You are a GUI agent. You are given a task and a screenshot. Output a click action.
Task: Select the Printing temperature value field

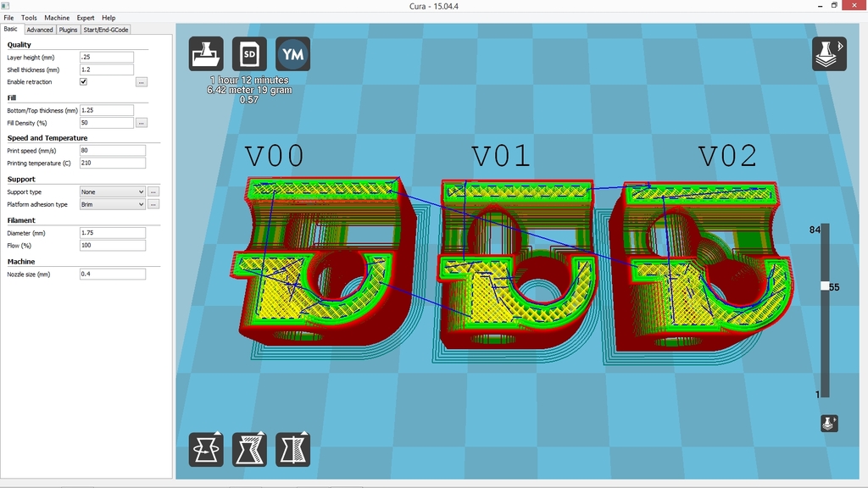point(111,162)
